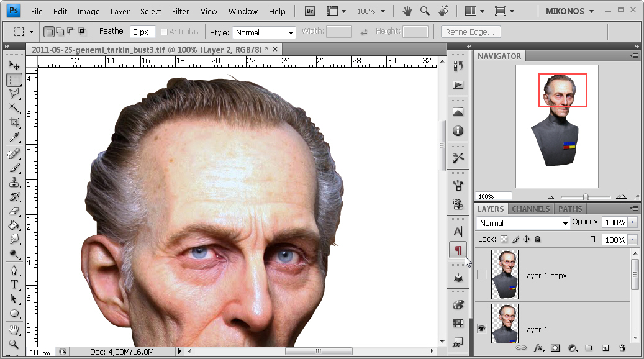644x359 pixels.
Task: Click the Refine Edge button
Action: 470,32
